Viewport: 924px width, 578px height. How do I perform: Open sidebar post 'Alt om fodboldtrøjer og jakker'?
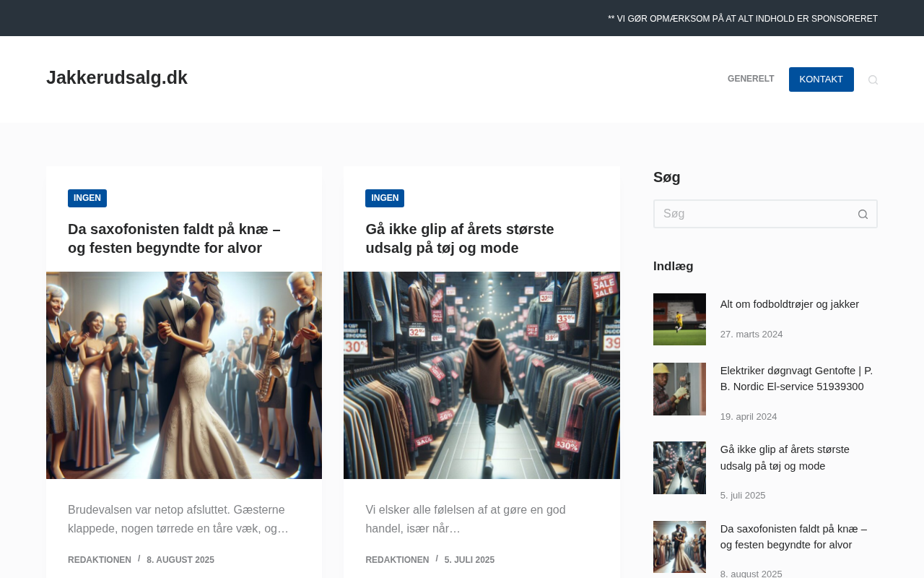[790, 304]
